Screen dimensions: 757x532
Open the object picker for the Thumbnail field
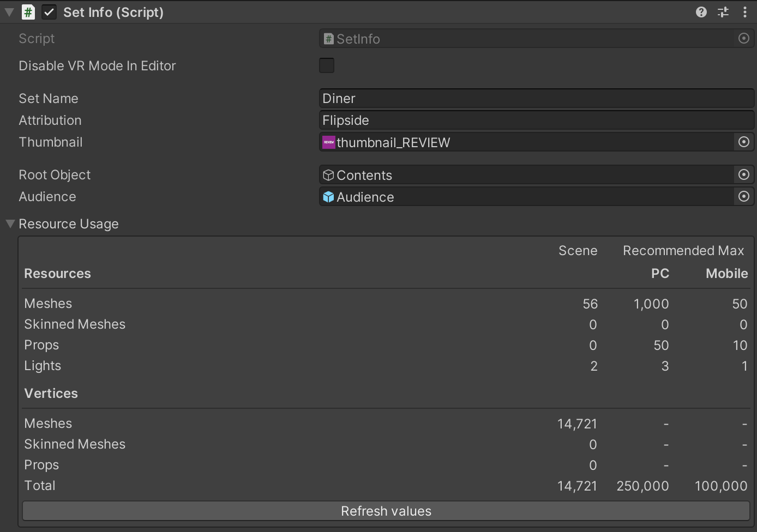(x=743, y=142)
